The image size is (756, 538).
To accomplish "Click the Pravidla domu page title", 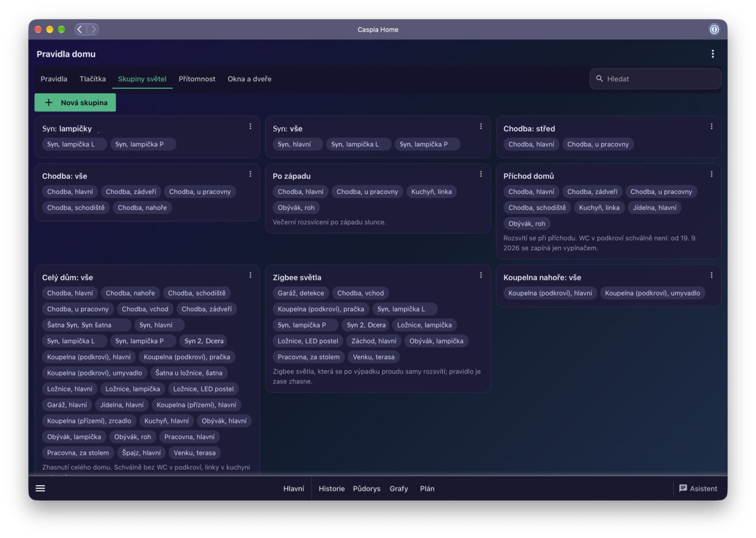I will point(66,54).
